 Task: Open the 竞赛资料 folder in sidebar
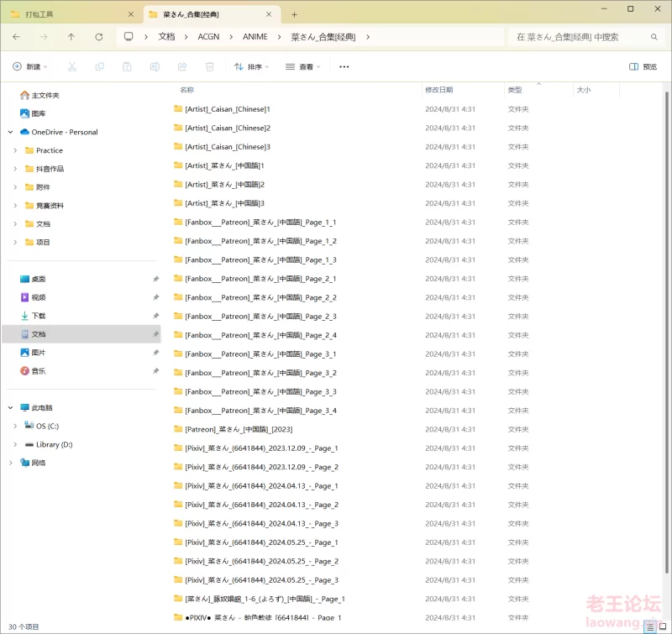click(45, 206)
